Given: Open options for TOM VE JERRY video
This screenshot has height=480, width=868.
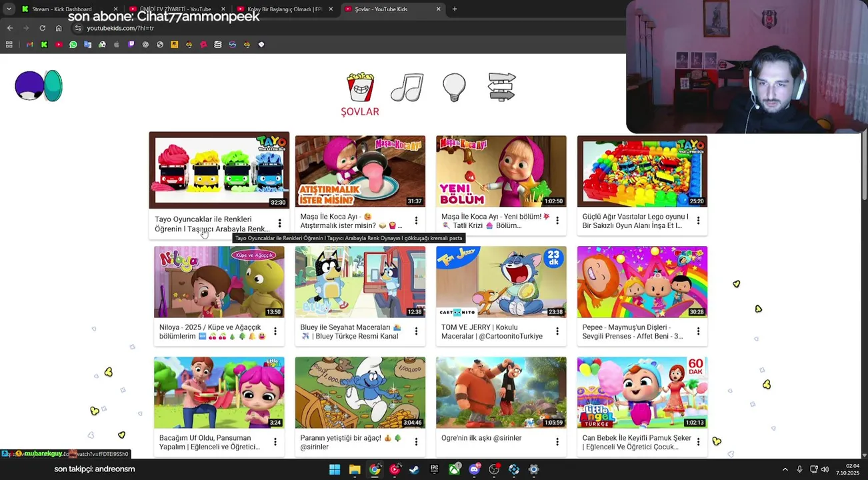Looking at the screenshot, I should [x=557, y=331].
